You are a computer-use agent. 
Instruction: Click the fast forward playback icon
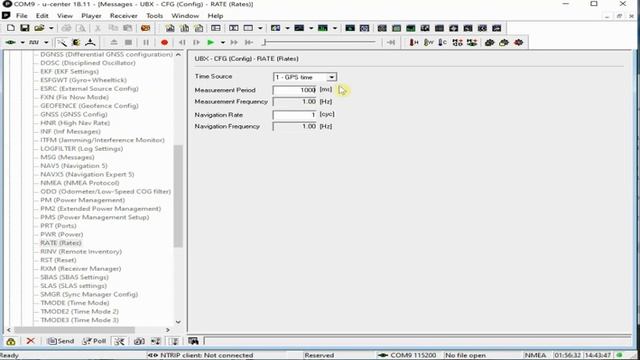pos(234,42)
